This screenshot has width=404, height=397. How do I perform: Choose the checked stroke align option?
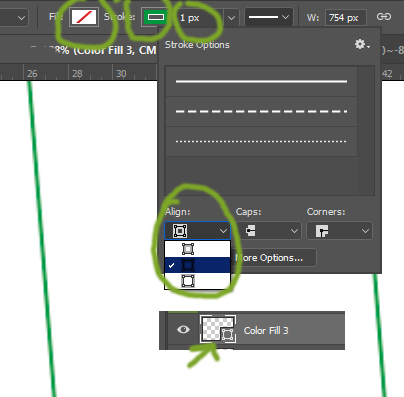coord(197,265)
